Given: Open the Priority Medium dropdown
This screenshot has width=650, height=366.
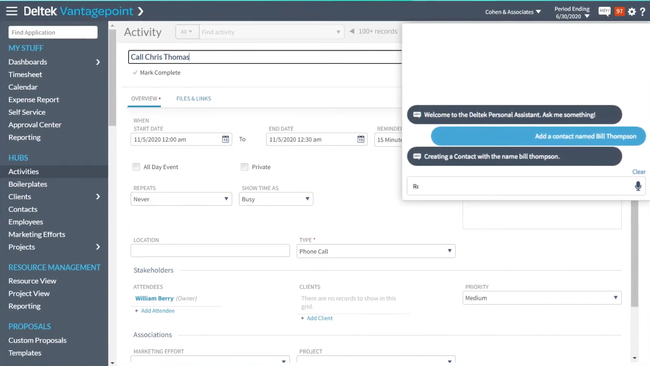Looking at the screenshot, I should (542, 298).
